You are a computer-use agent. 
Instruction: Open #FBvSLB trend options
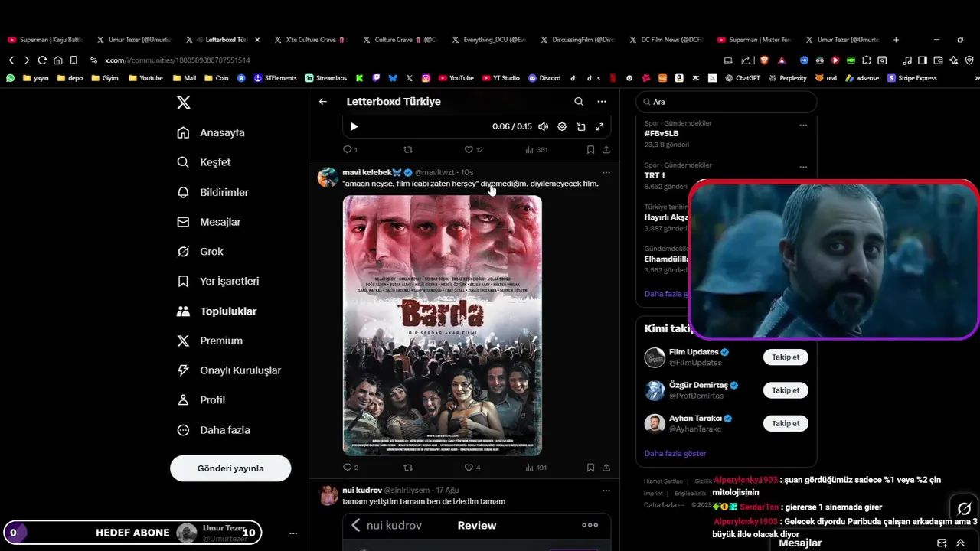click(x=803, y=125)
